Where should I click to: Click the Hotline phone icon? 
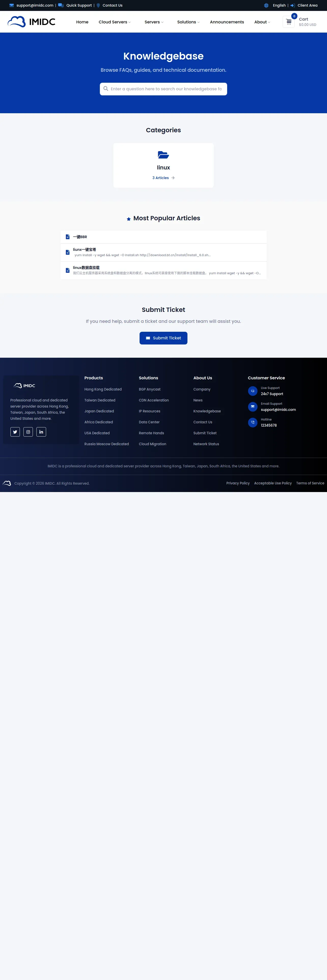253,423
